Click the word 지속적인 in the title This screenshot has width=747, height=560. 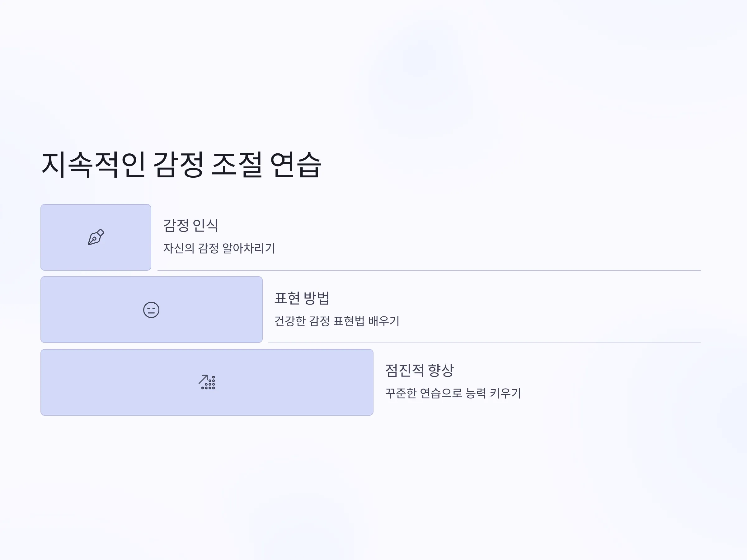click(93, 165)
